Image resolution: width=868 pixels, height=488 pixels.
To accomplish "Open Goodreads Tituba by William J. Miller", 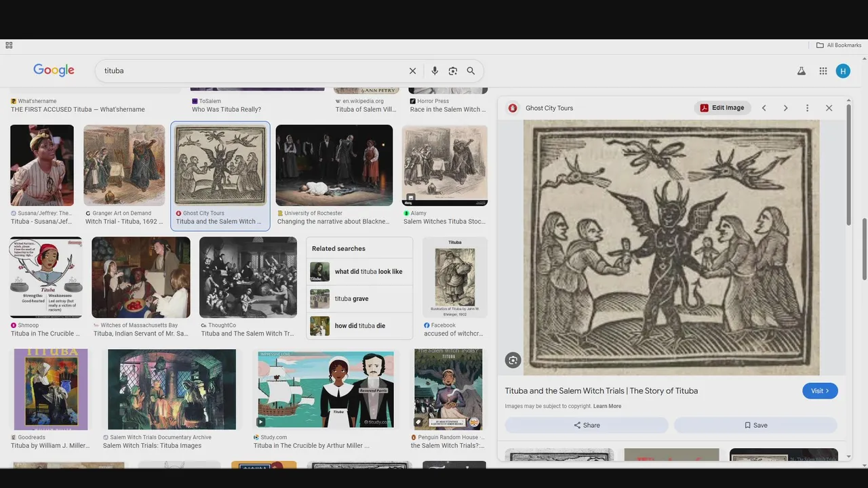I will tap(51, 390).
